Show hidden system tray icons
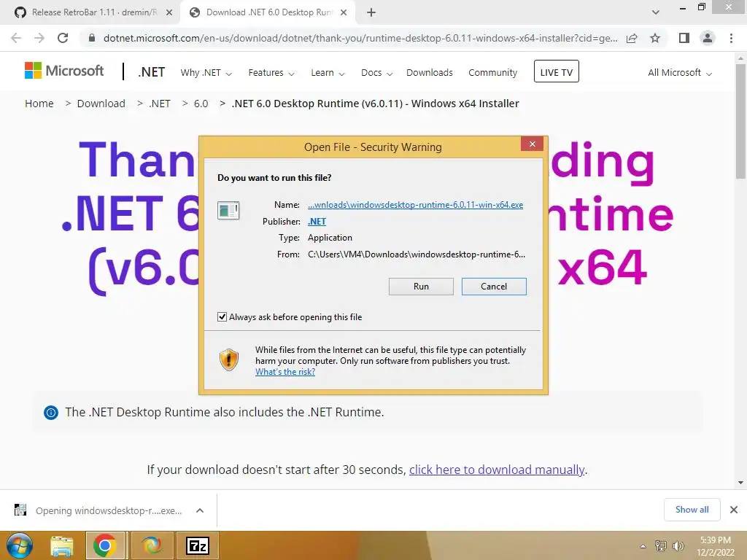 [x=643, y=546]
